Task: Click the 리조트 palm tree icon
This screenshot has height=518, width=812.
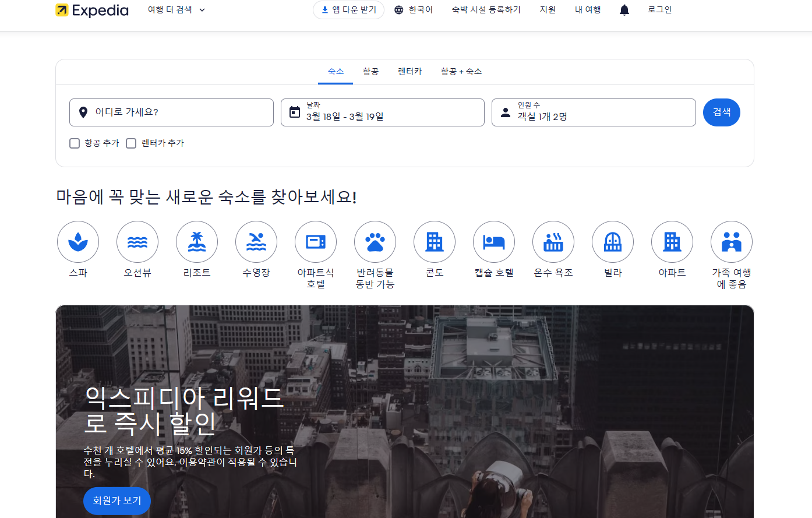Action: 197,241
